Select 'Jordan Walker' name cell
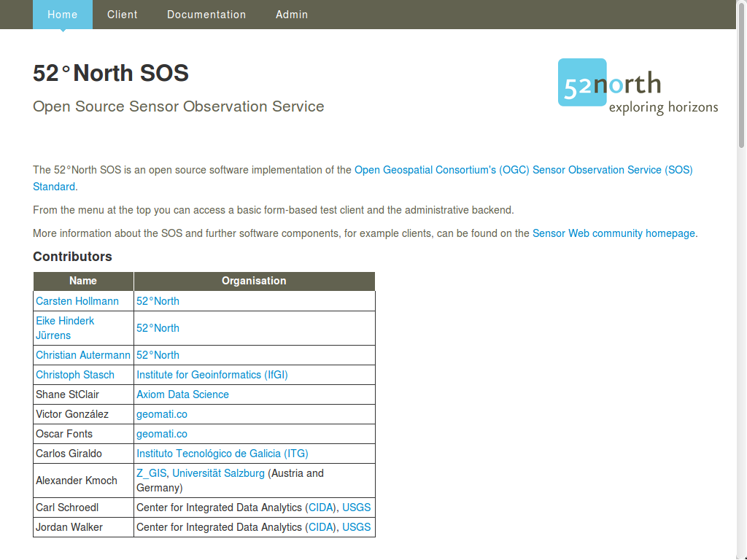Image resolution: width=747 pixels, height=560 pixels. click(83, 527)
